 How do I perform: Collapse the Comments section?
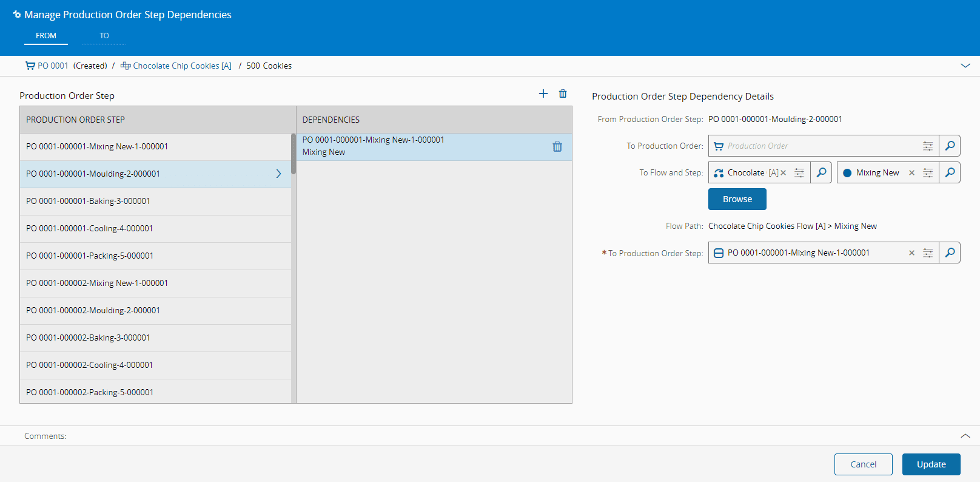pos(965,436)
